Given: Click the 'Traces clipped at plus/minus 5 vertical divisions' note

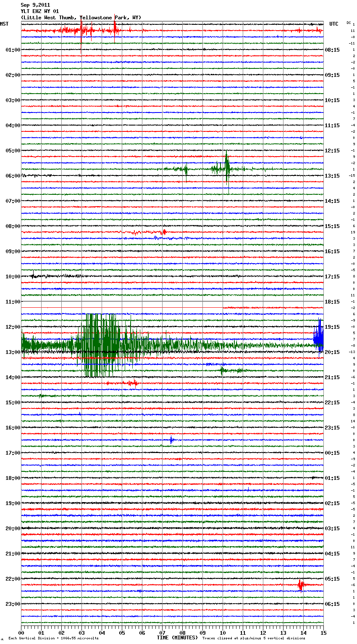Looking at the screenshot, I should click(254, 638).
